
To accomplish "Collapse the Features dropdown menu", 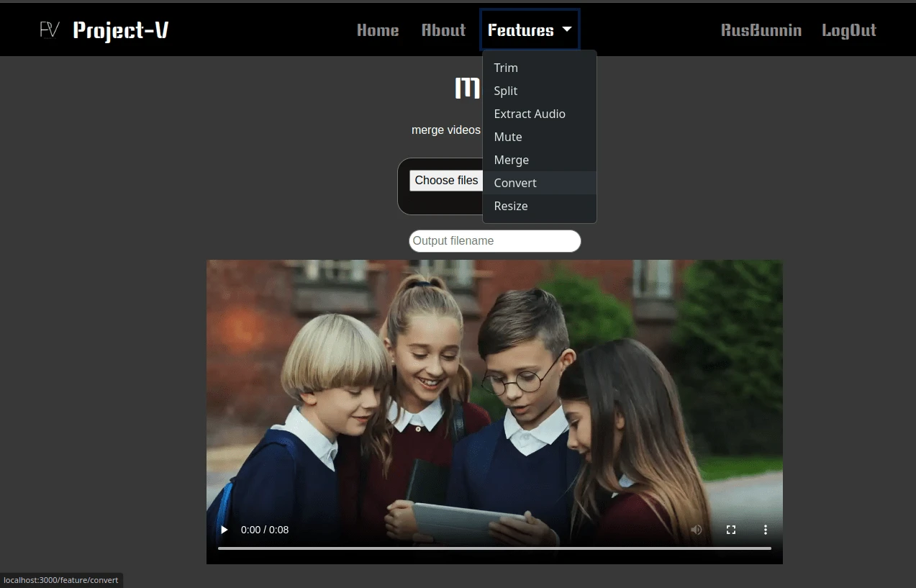I will pos(530,30).
